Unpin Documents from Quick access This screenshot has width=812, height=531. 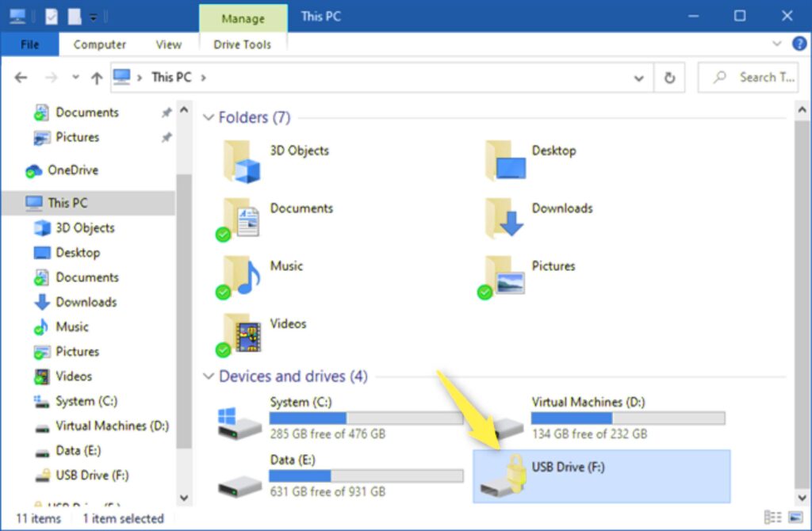tap(167, 113)
